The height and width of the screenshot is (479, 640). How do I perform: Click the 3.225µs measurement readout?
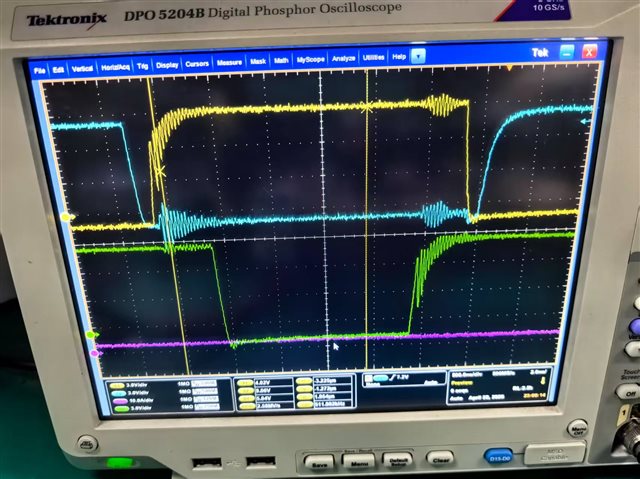pyautogui.click(x=323, y=381)
